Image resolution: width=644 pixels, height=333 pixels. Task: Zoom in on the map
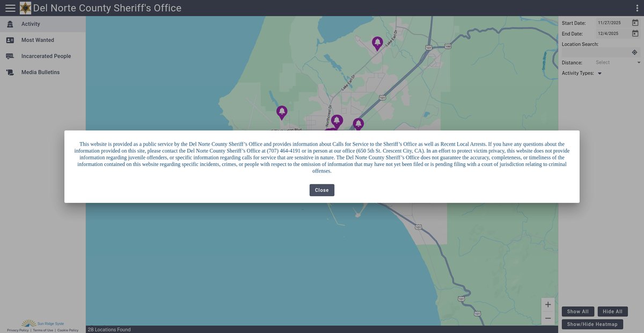pyautogui.click(x=548, y=305)
